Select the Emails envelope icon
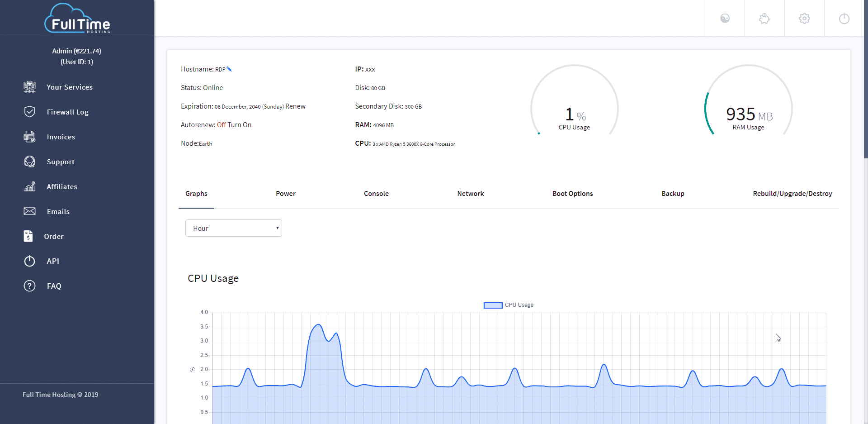 click(x=29, y=211)
